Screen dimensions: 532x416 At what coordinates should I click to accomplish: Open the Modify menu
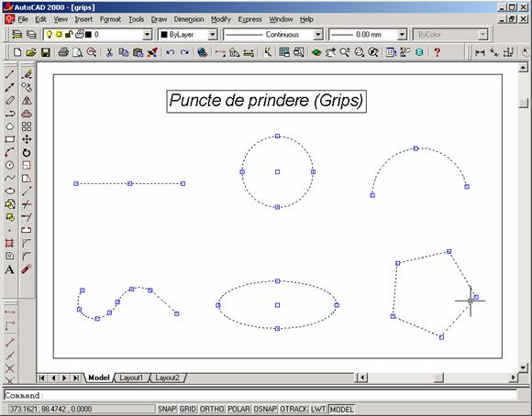coord(220,19)
